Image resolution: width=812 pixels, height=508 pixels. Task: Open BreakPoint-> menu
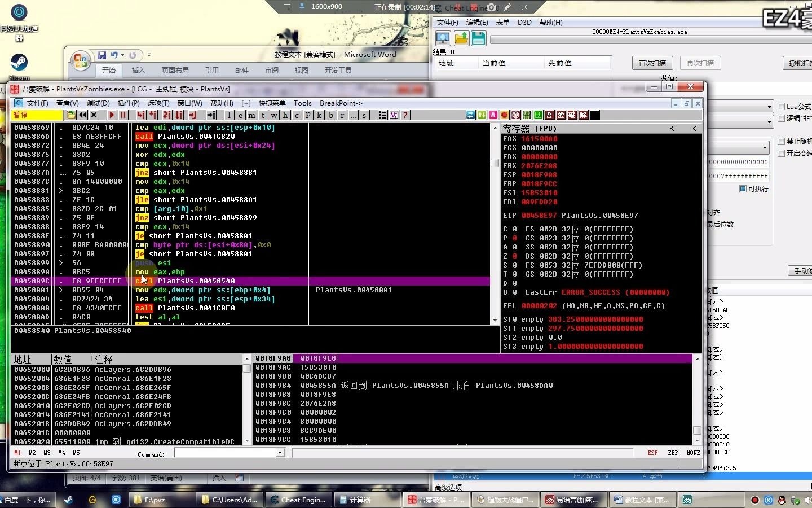pyautogui.click(x=341, y=103)
